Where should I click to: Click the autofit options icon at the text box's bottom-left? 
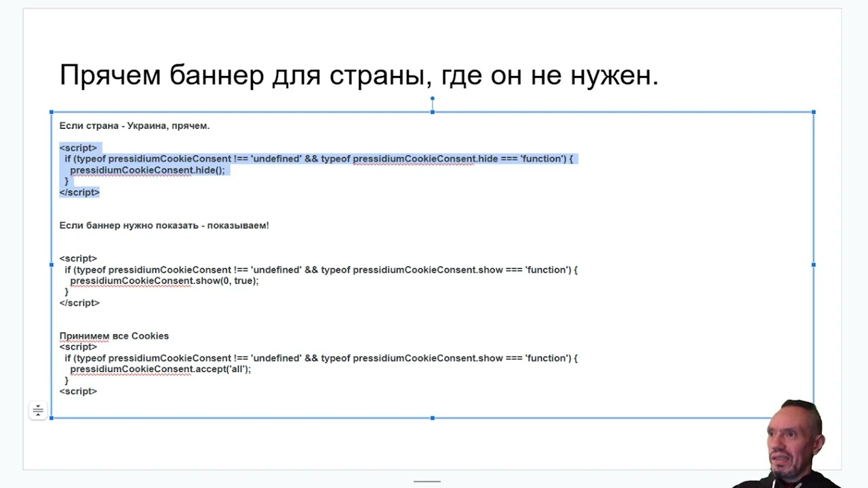(38, 410)
